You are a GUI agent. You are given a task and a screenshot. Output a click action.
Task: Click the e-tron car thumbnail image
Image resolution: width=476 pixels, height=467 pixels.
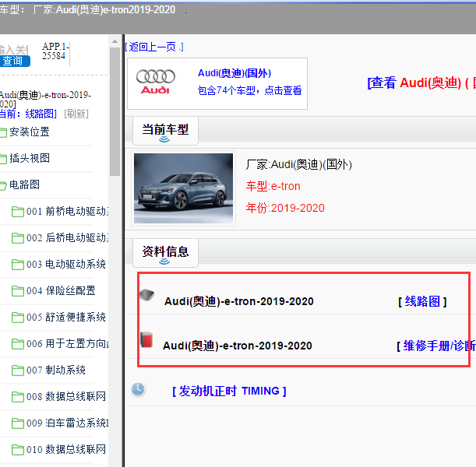coord(183,188)
